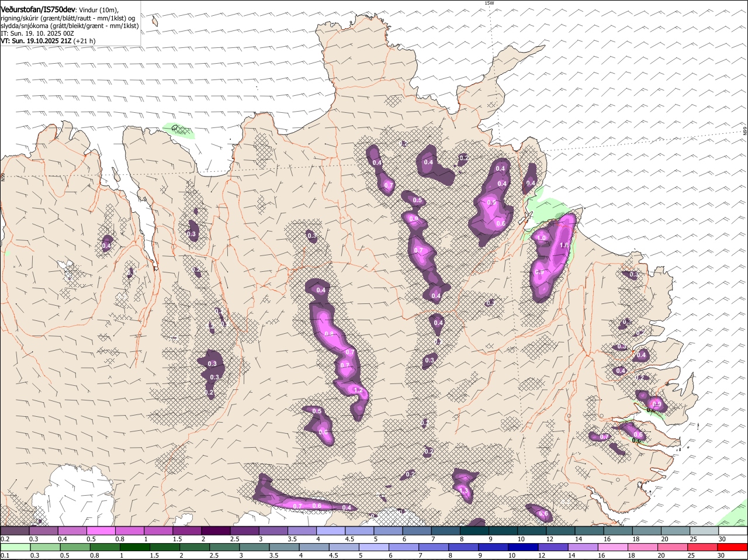The height and width of the screenshot is (560, 748).
Task: Select the VT: Sun. 19.10.2025 21Z (+21 h) line
Action: [48, 41]
